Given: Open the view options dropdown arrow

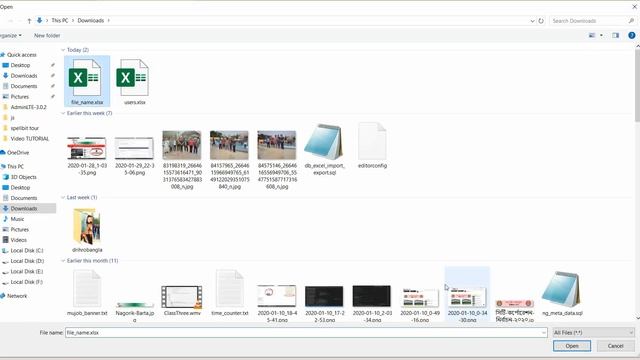Looking at the screenshot, I should pyautogui.click(x=601, y=36).
